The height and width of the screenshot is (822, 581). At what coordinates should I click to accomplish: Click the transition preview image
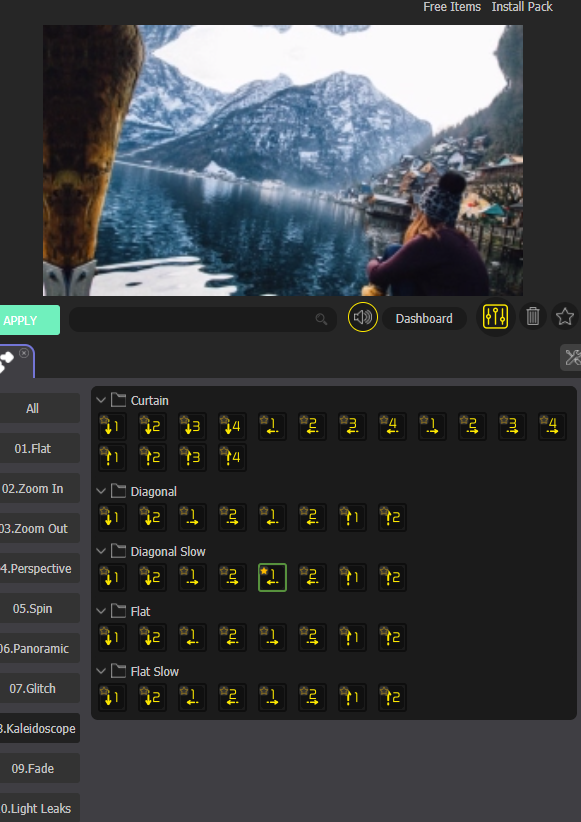(283, 160)
